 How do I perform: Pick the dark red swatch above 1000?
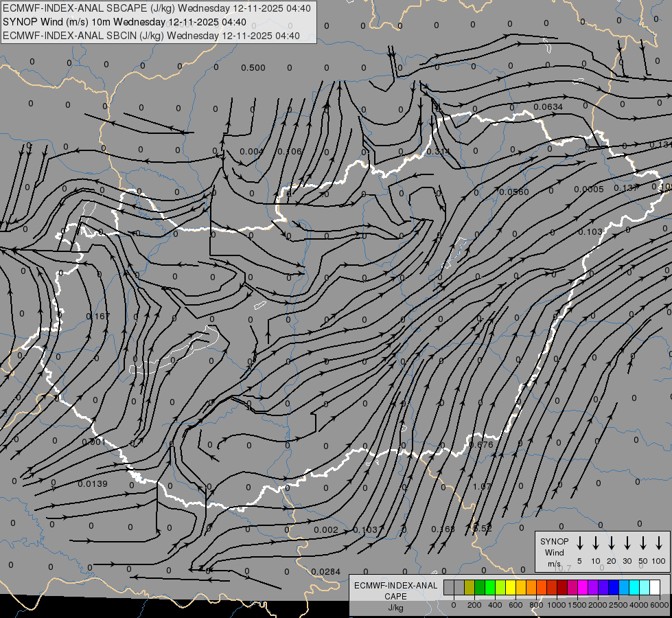[562, 587]
